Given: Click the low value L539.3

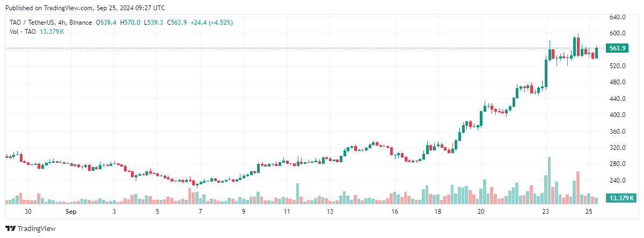Looking at the screenshot, I should click(x=153, y=23).
